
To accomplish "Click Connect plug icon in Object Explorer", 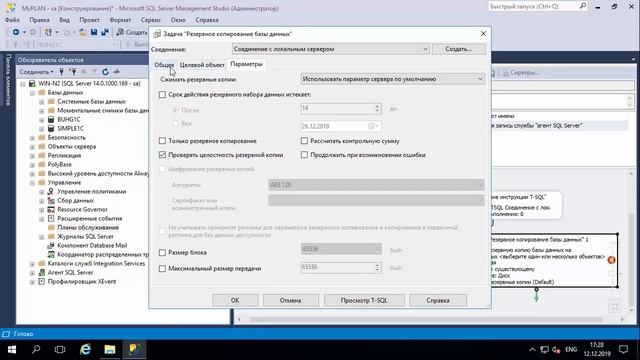I will coord(62,72).
